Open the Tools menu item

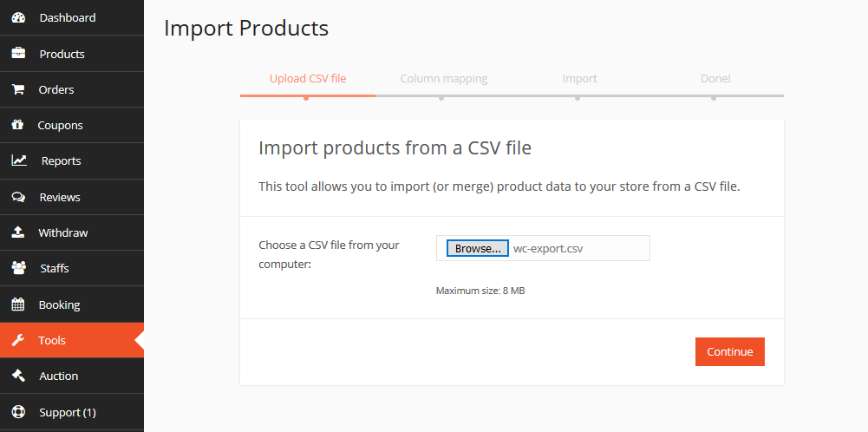[52, 340]
